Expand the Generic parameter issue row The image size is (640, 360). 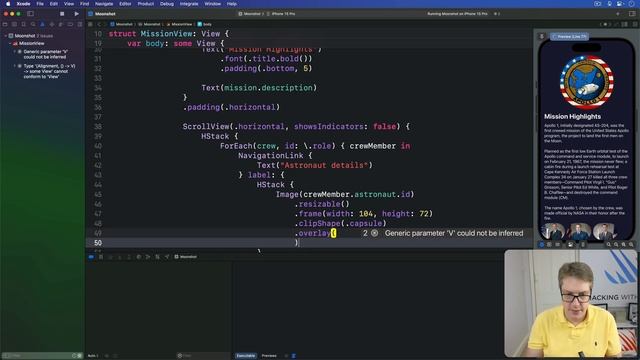pyautogui.click(x=15, y=52)
